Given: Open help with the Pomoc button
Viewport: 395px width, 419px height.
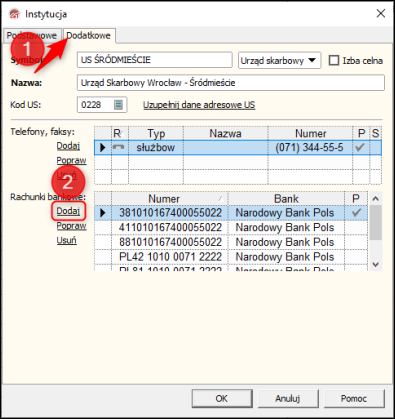Looking at the screenshot, I should click(354, 398).
